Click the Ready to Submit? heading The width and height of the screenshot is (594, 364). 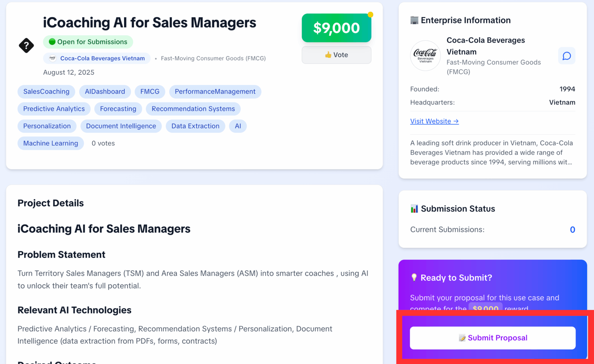click(x=456, y=278)
